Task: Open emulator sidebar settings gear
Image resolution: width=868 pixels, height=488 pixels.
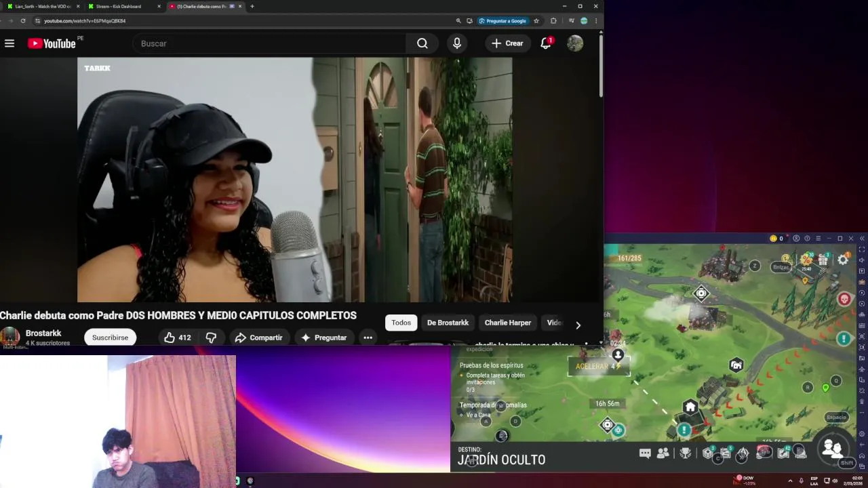Action: pyautogui.click(x=862, y=434)
